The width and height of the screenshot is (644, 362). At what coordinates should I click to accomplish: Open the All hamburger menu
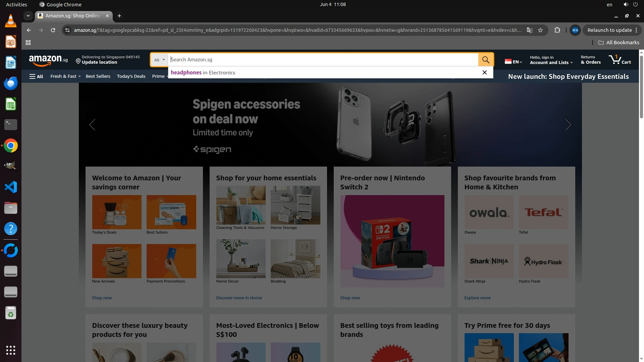36,76
